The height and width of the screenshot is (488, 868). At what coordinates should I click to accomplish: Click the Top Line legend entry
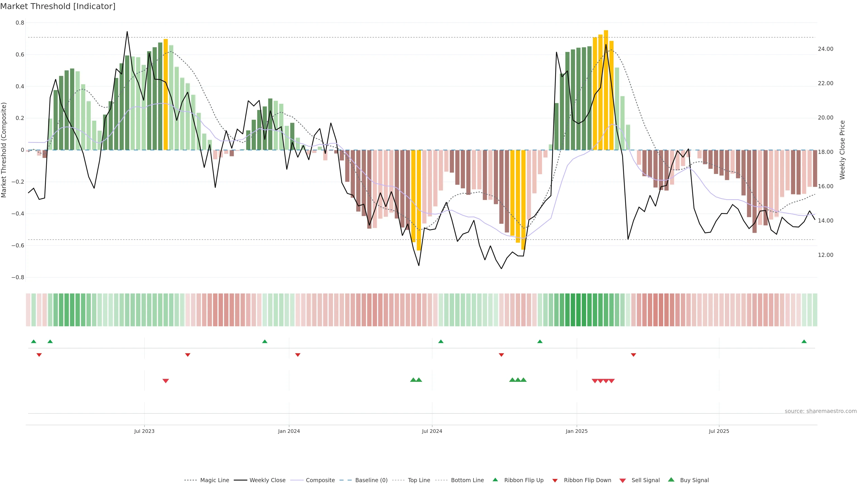[419, 480]
